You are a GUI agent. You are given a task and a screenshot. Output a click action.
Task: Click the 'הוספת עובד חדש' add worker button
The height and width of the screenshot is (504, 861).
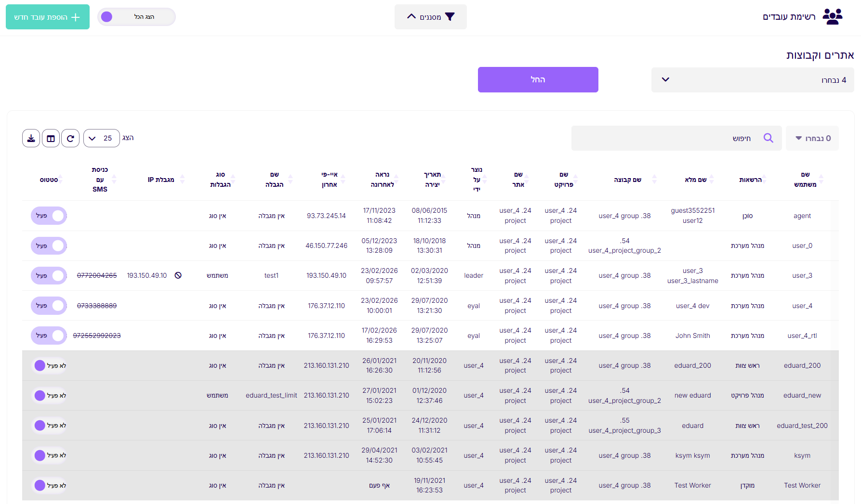pyautogui.click(x=48, y=17)
